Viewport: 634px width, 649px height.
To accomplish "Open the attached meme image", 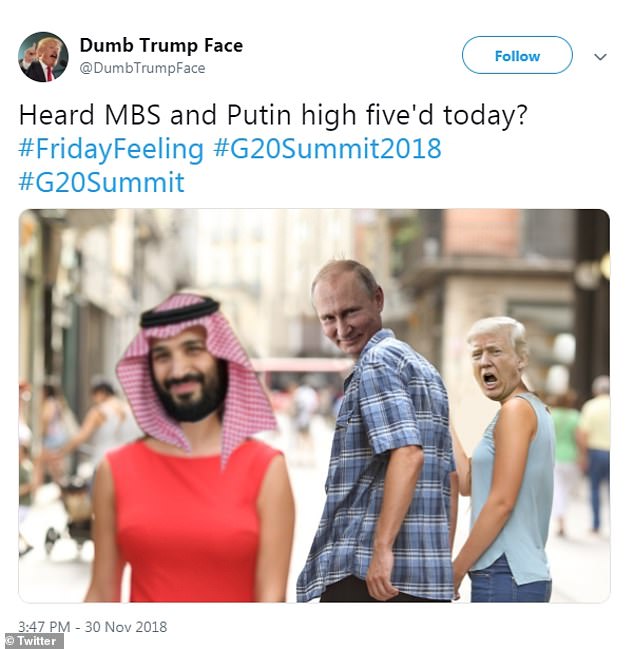I will pos(314,406).
